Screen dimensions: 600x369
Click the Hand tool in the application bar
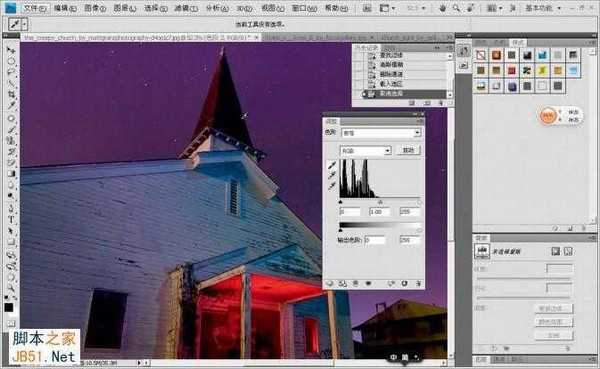(x=443, y=8)
